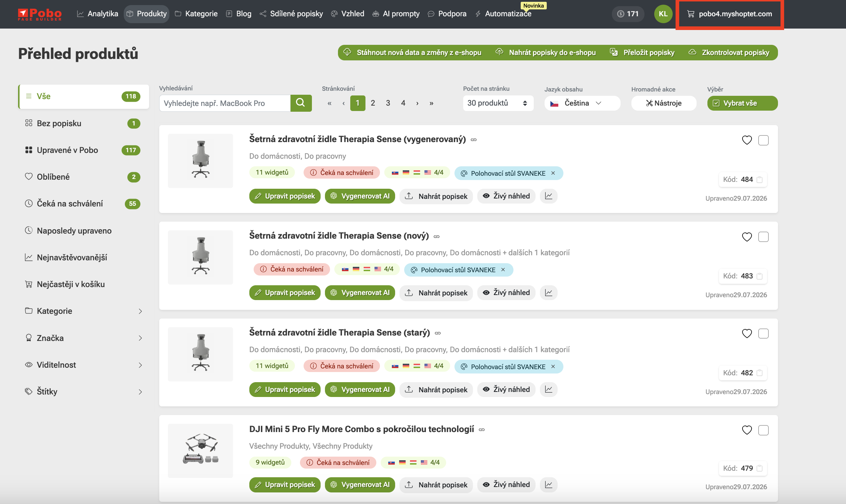This screenshot has width=846, height=504.
Task: Copy product code 482 icon
Action: pos(760,373)
